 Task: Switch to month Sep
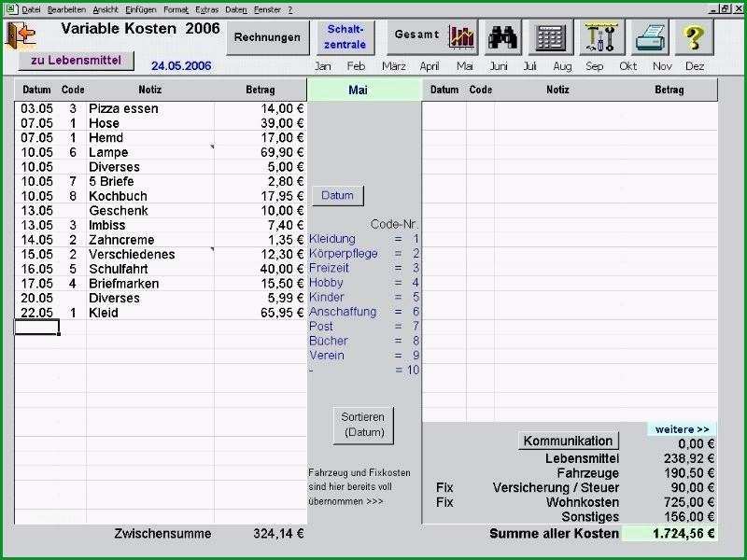click(x=594, y=66)
